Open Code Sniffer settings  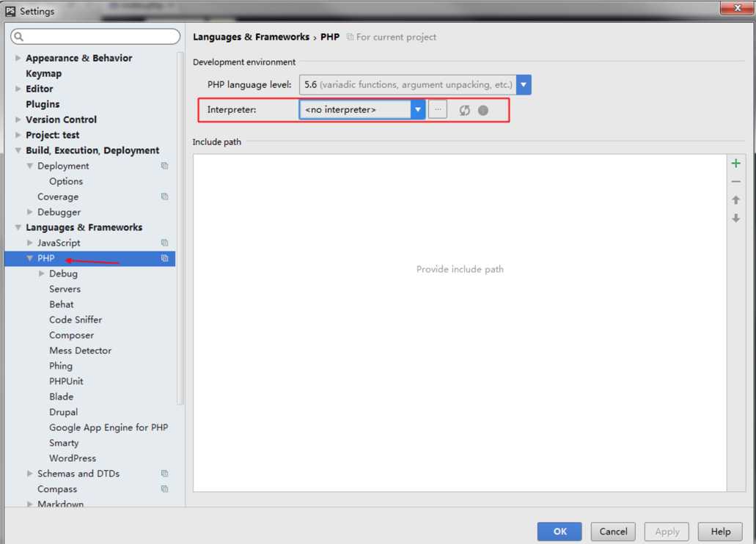tap(76, 320)
